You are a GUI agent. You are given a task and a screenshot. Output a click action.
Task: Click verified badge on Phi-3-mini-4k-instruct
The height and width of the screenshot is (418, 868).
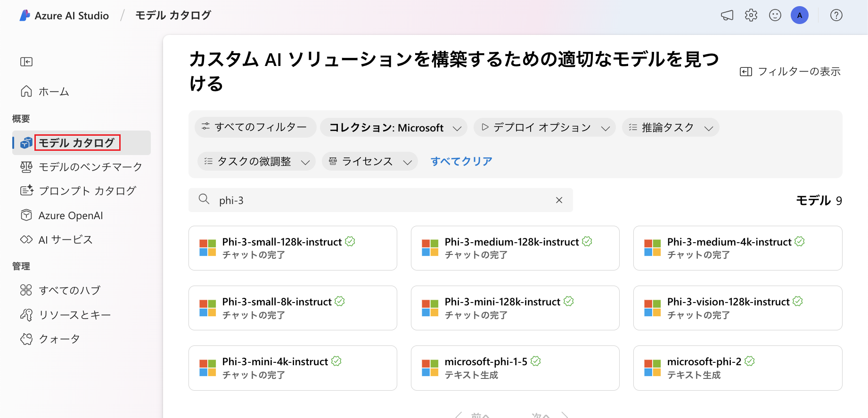[336, 361]
